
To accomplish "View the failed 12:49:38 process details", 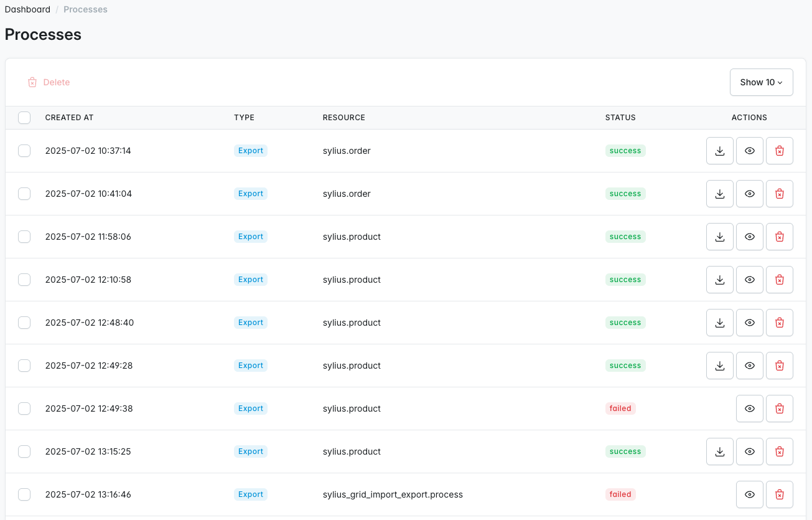I will [750, 409].
